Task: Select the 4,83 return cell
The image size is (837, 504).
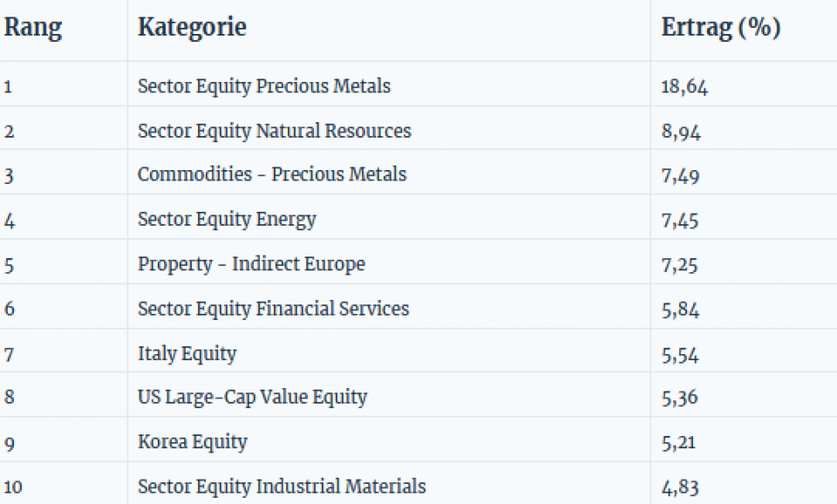Action: tap(680, 487)
